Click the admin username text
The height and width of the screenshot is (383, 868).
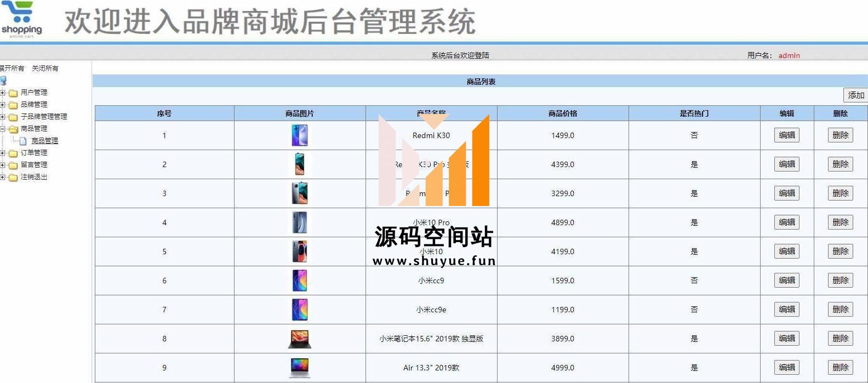tap(789, 55)
